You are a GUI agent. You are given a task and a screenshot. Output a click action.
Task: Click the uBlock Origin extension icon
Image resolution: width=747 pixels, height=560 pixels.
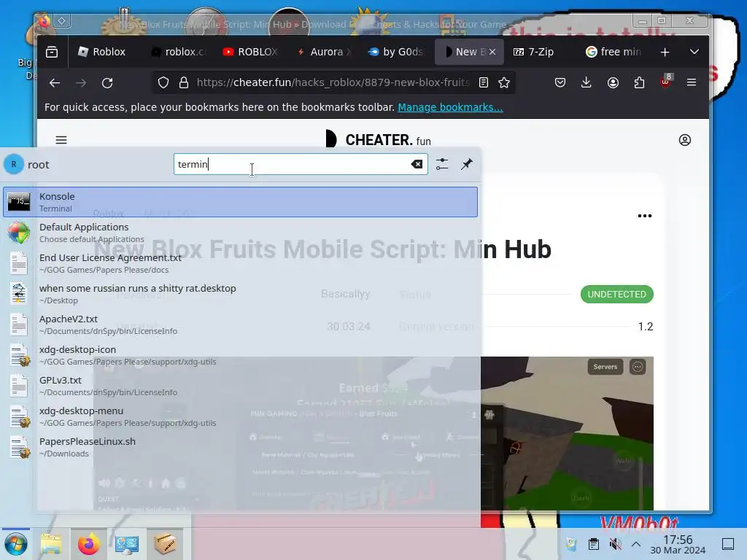tap(665, 82)
